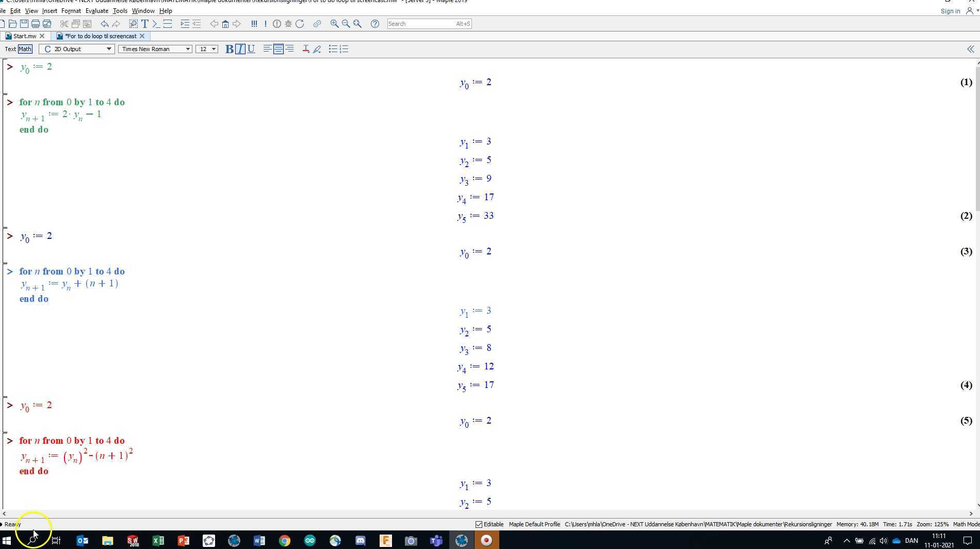
Task: Uncheck the Editable checkbox
Action: [x=479, y=524]
